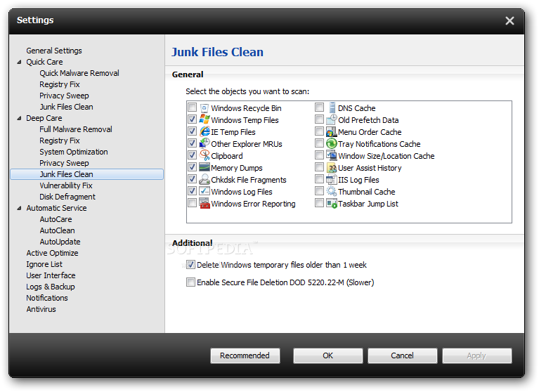Go to Active Optimize settings
This screenshot has height=392, width=539.
coord(52,253)
